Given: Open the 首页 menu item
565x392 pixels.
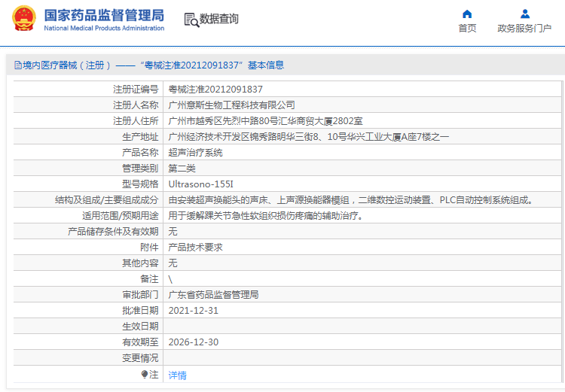Looking at the screenshot, I should (467, 29).
